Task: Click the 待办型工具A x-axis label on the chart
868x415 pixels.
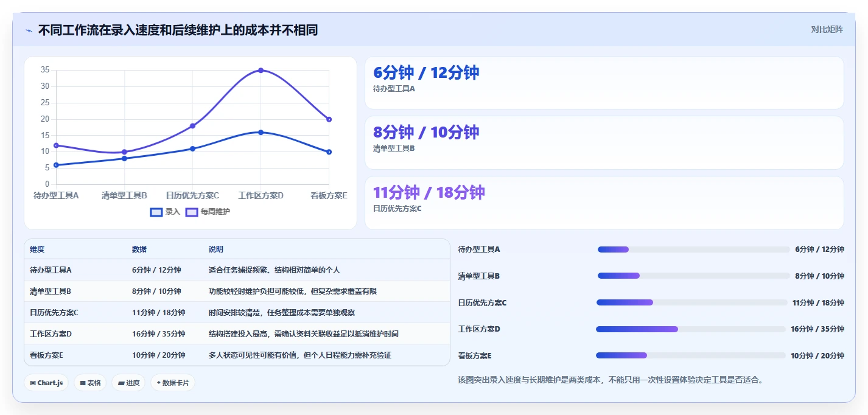Action: pos(56,195)
